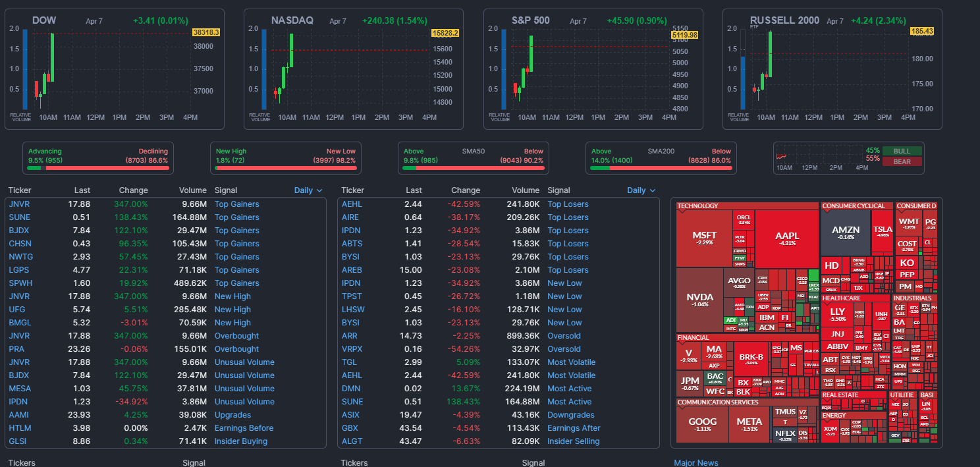This screenshot has height=467, width=980.
Task: Click the AMZN tile in the heatmap
Action: pos(846,233)
